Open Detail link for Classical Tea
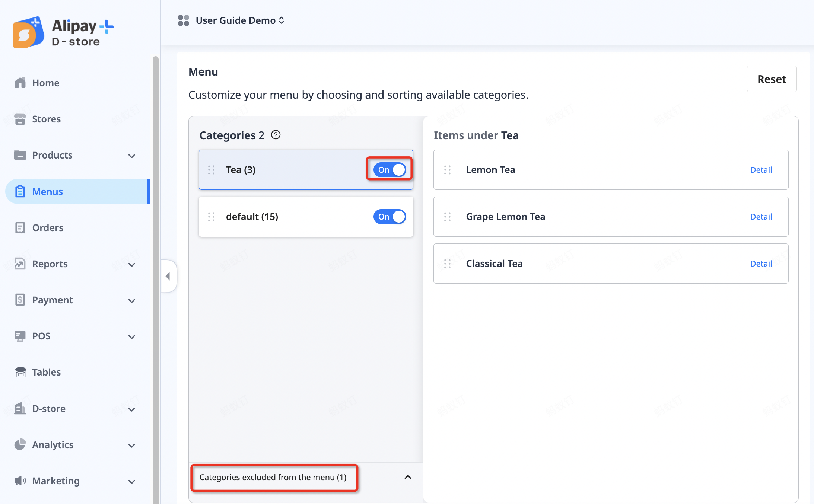 point(761,264)
